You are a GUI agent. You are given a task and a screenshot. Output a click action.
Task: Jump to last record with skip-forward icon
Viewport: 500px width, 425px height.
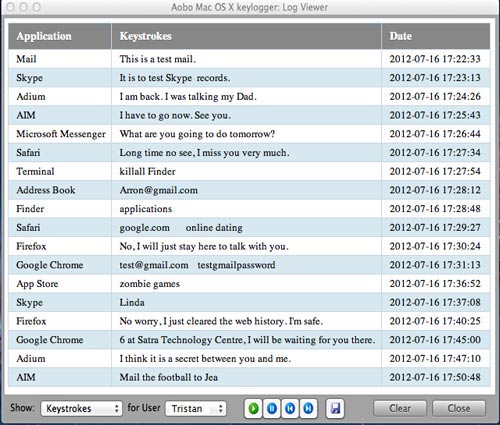[x=308, y=408]
